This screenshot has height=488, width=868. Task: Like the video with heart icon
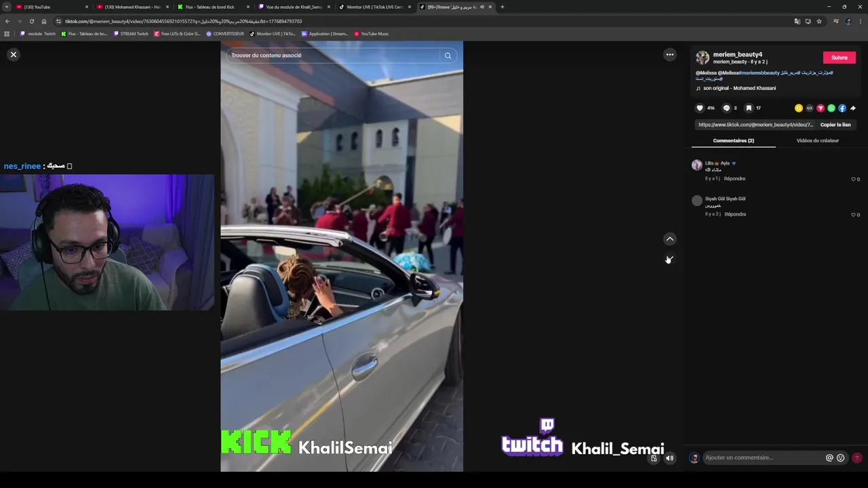click(x=700, y=108)
